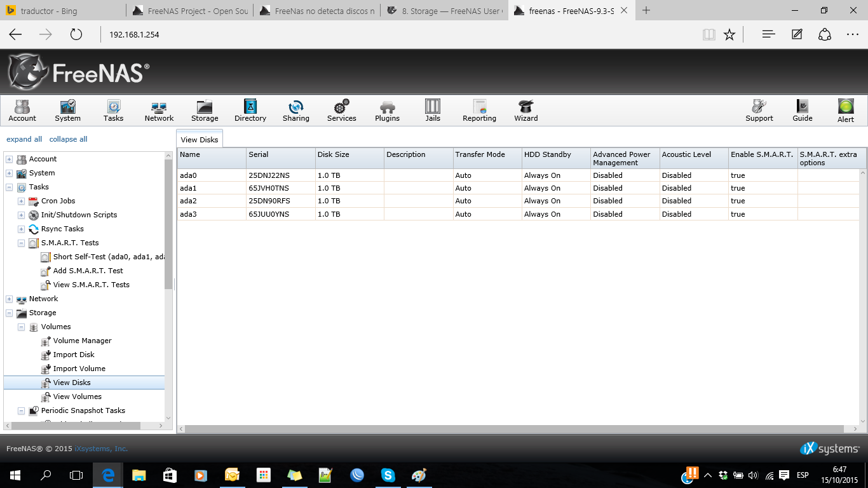Open the System toolbar icon

click(x=67, y=111)
